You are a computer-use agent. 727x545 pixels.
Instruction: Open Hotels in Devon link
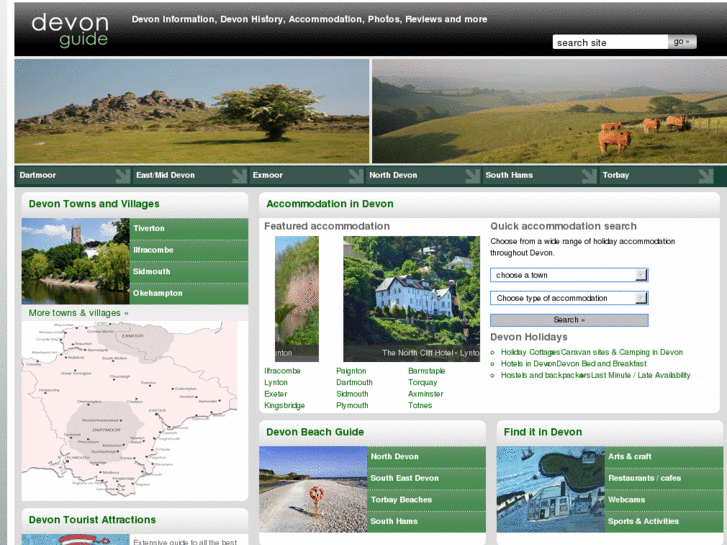point(529,364)
